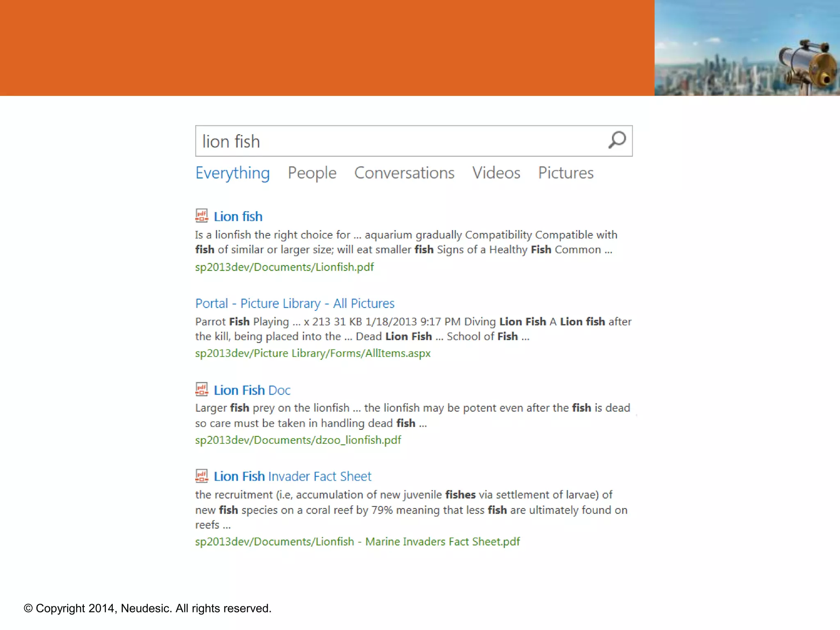Open Lion Fish Invader Fact Sheet result

[292, 477]
